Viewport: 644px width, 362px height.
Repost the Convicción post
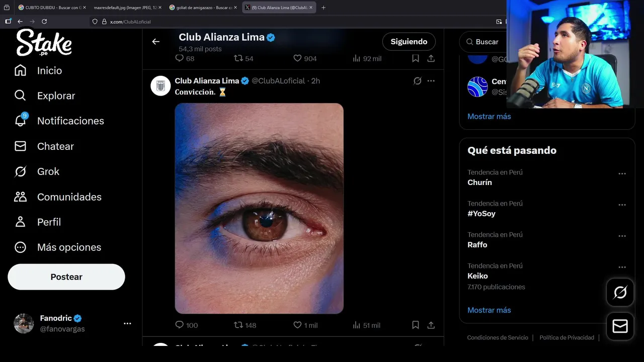pos(238,325)
